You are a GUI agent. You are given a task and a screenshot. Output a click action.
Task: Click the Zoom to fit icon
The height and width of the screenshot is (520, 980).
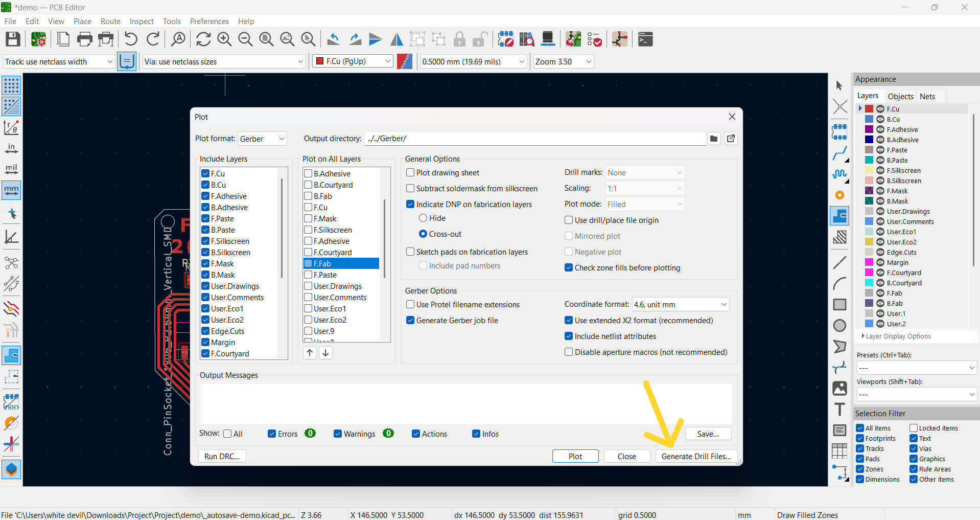tap(266, 39)
